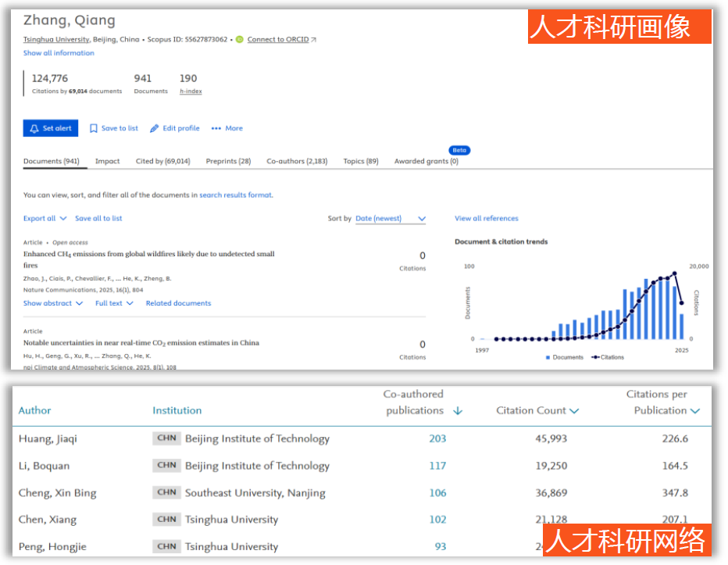Open the h-index link
Image resolution: width=728 pixels, height=565 pixels.
point(191,91)
